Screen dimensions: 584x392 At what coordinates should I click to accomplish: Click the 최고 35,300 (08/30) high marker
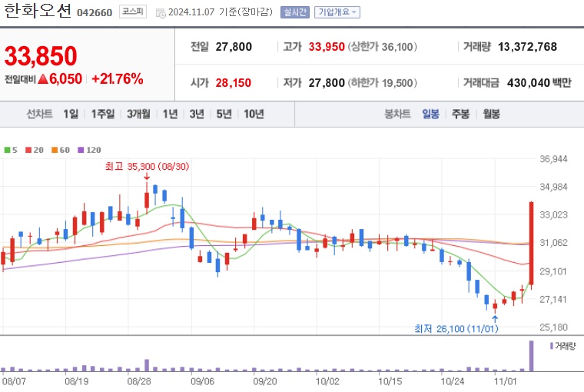(x=147, y=167)
